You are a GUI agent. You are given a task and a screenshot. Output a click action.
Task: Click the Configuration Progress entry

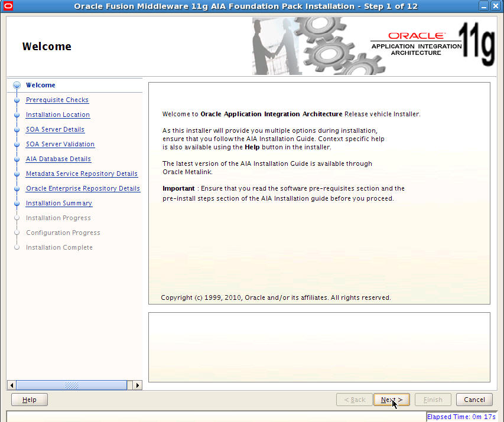63,233
